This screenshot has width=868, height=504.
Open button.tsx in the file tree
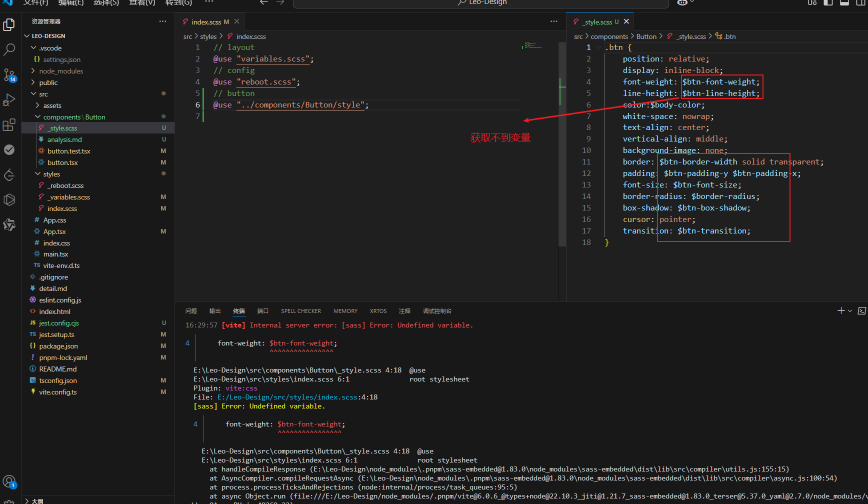click(x=62, y=162)
